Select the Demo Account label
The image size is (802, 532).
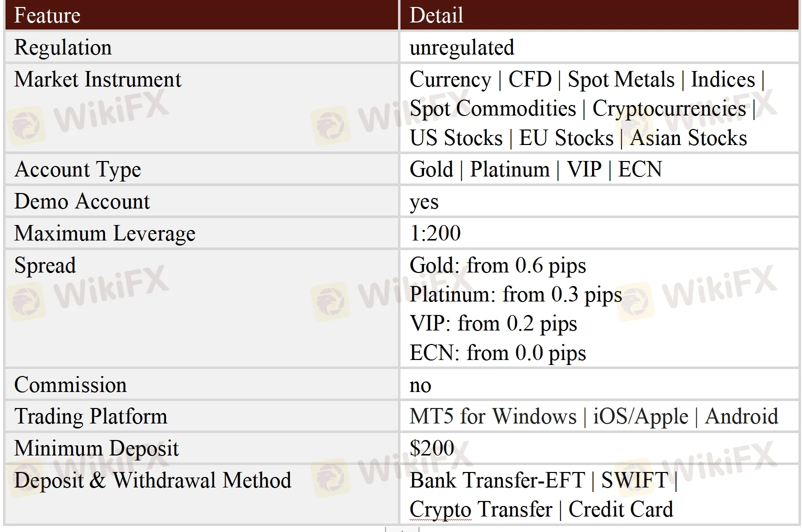(82, 201)
